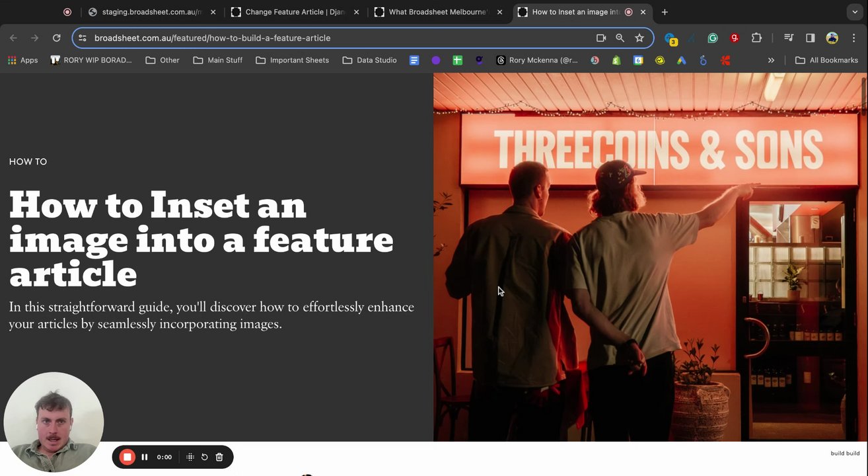Open the red g extension icon
Image resolution: width=868 pixels, height=476 pixels.
[735, 38]
